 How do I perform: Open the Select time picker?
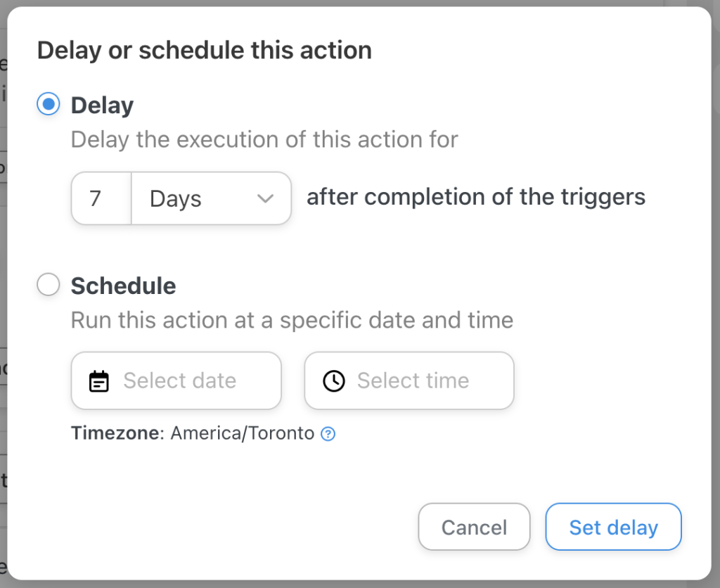pyautogui.click(x=409, y=381)
